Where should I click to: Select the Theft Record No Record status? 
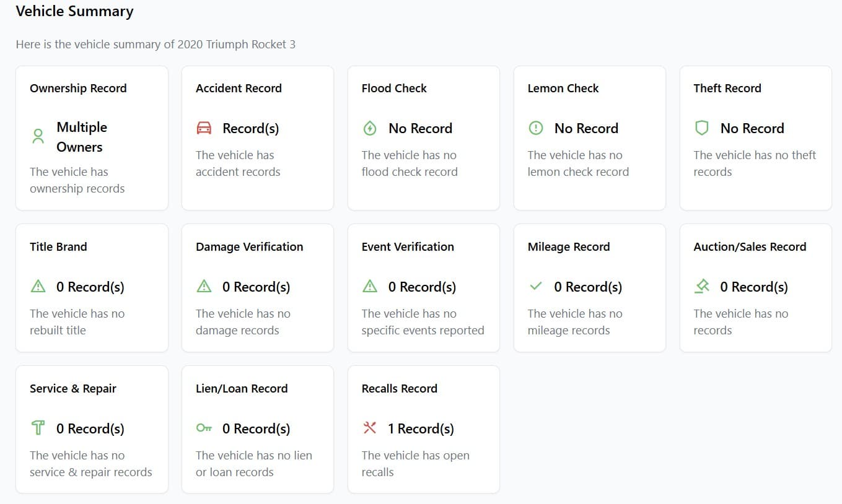click(752, 128)
